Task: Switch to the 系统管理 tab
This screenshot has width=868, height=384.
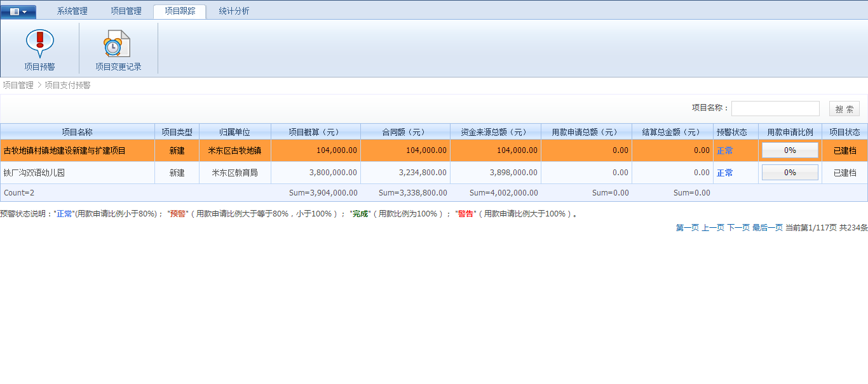Action: [72, 11]
